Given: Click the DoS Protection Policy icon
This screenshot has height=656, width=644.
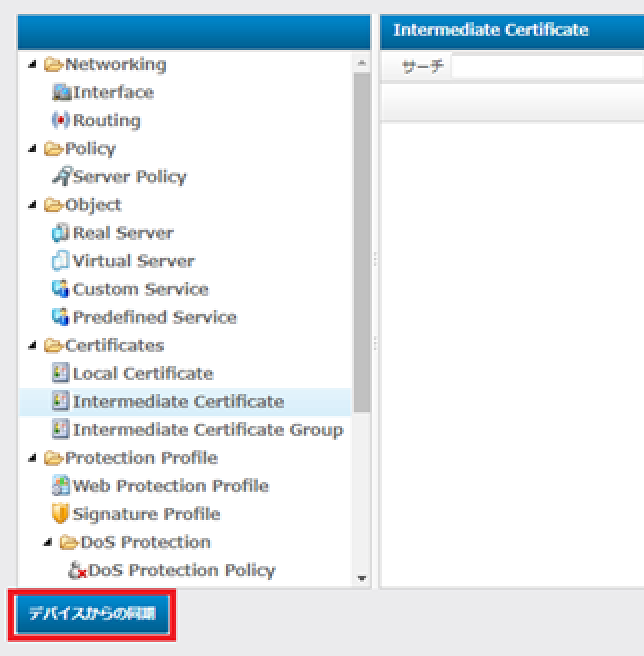Looking at the screenshot, I should (77, 571).
